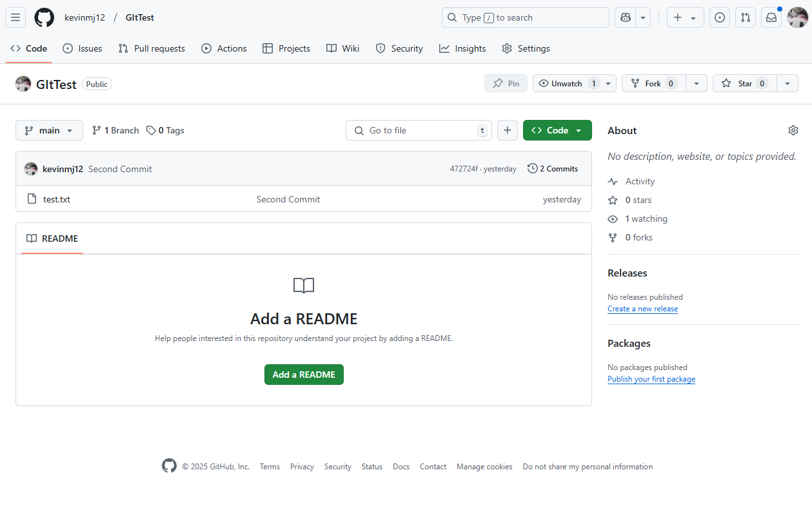Open the footer Docs link
812x517 pixels.
401,467
